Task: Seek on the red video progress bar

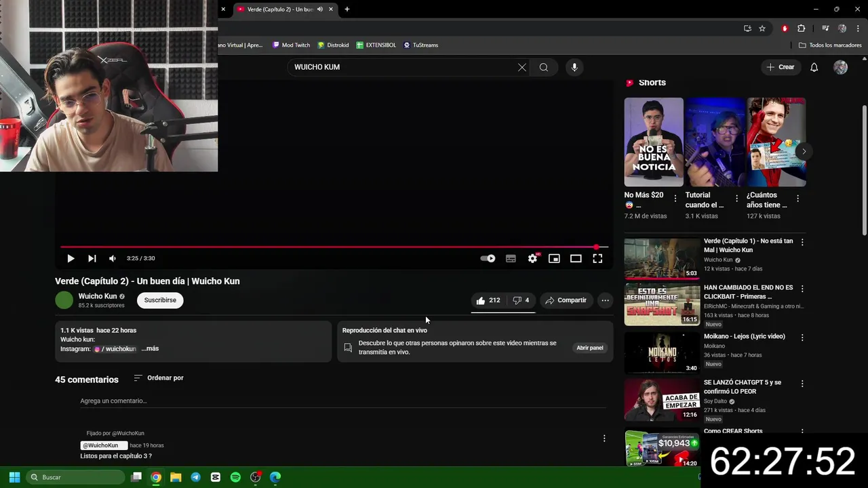Action: (334, 247)
